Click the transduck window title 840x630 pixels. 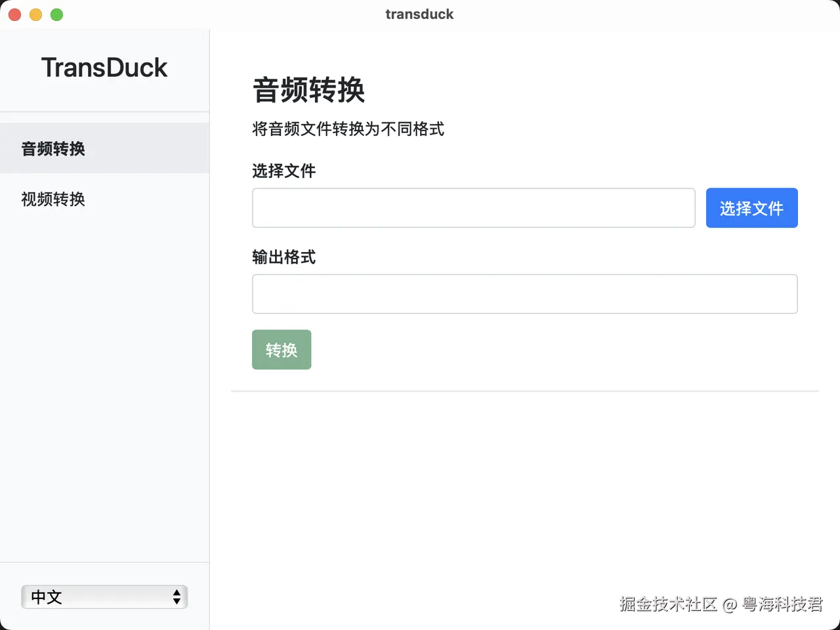(x=419, y=14)
